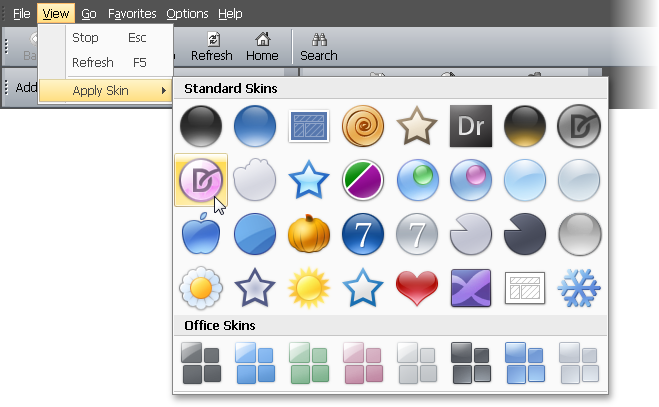Image resolution: width=659 pixels, height=407 pixels.
Task: Open Search with the binoculars button
Action: 319,46
